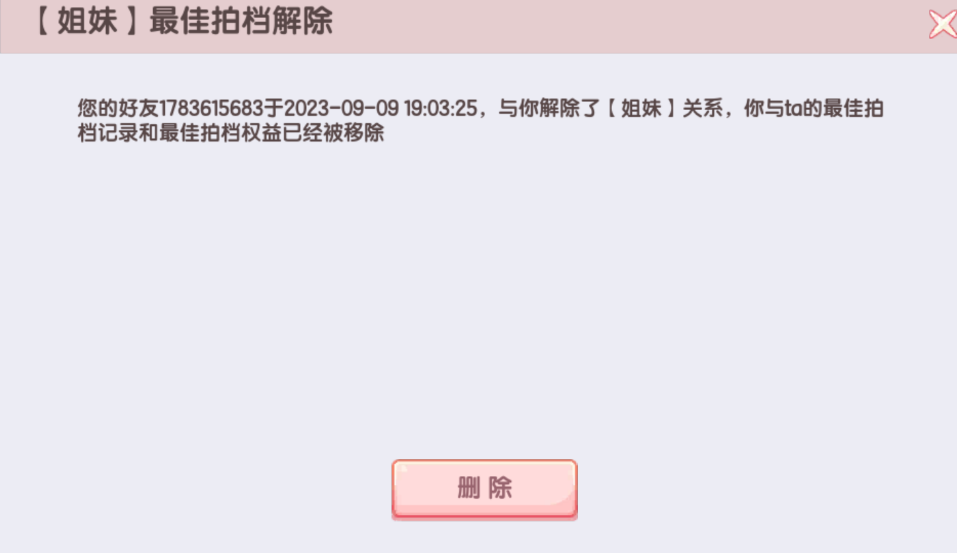Viewport: 957px width, 553px height.
Task: Click the second line starting with 档记录
Action: [231, 133]
